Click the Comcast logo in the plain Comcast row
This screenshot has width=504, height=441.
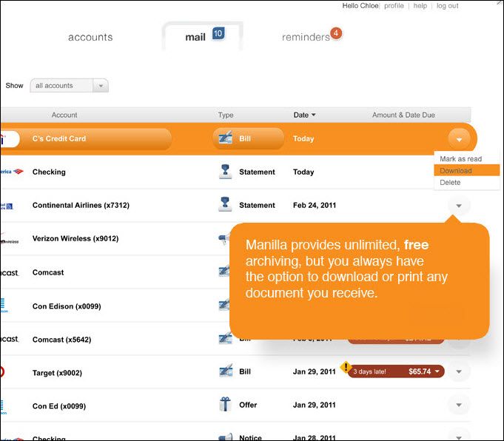[x=10, y=273]
